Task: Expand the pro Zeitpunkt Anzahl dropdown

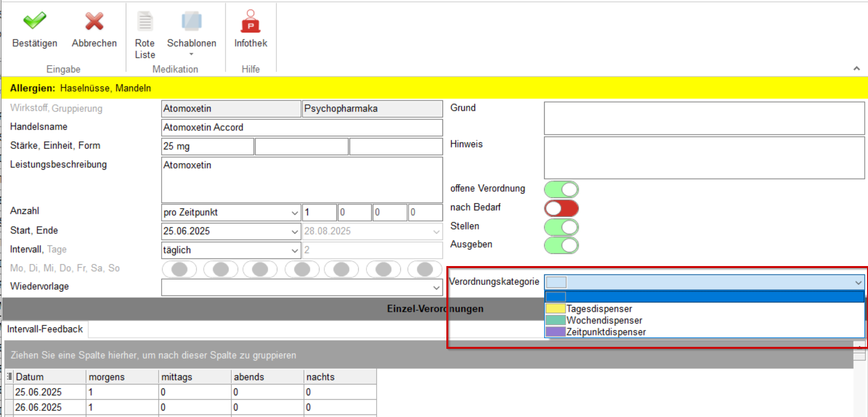Action: (x=294, y=213)
